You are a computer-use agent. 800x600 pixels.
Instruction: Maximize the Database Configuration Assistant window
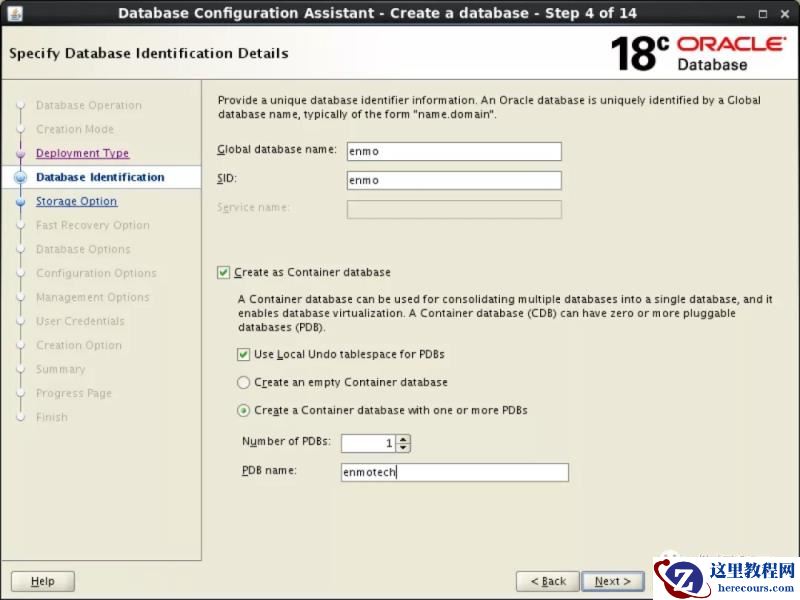[763, 14]
